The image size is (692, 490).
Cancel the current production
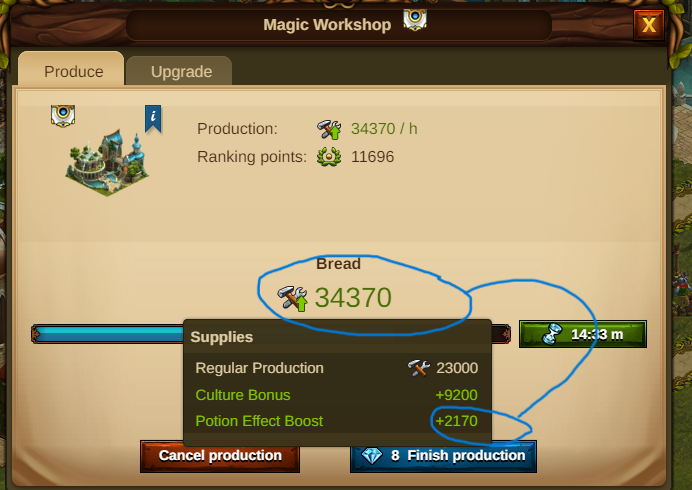(x=220, y=456)
